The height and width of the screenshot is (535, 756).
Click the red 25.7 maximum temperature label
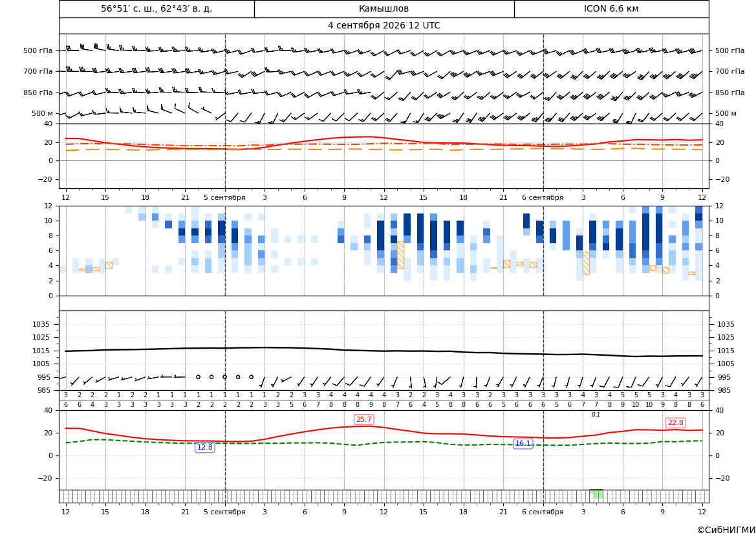point(363,420)
